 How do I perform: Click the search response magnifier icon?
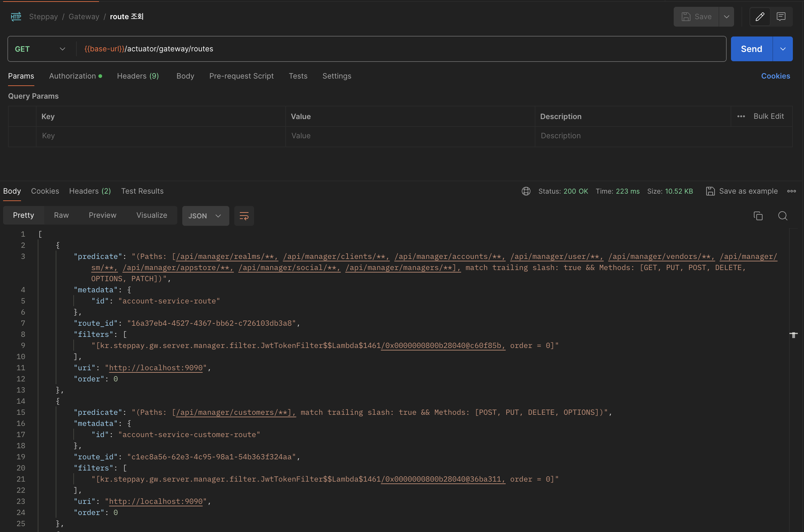tap(783, 216)
